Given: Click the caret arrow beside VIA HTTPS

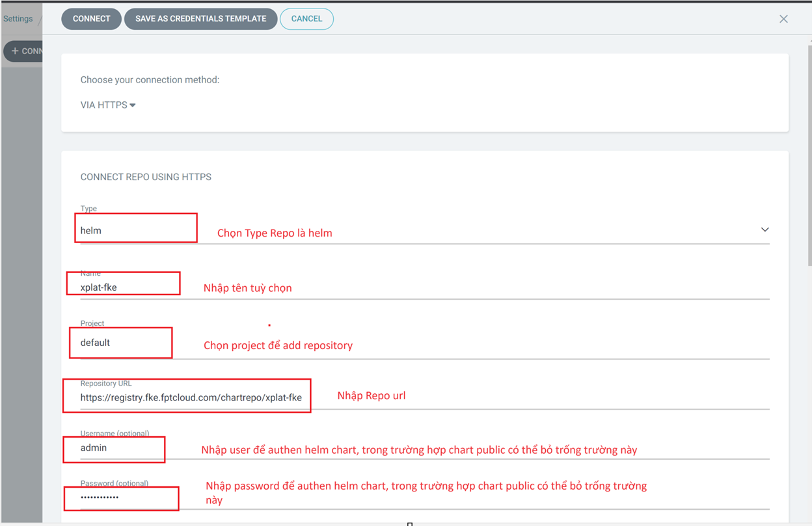Looking at the screenshot, I should click(x=133, y=105).
